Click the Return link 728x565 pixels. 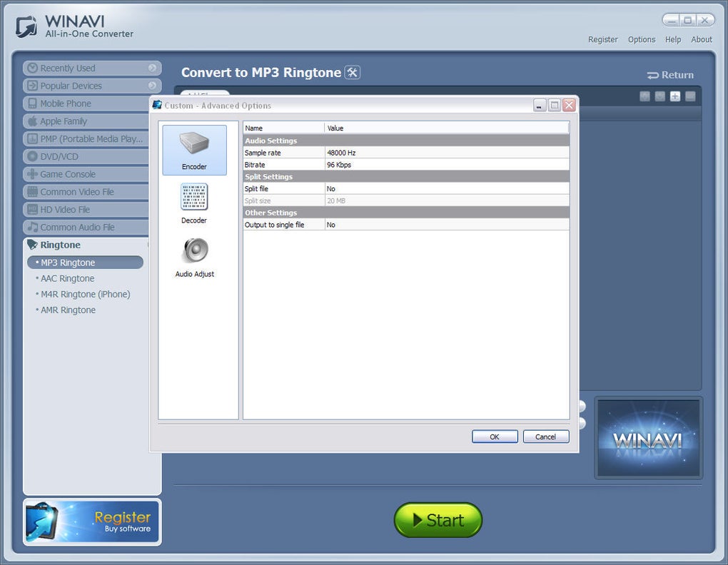coord(670,75)
